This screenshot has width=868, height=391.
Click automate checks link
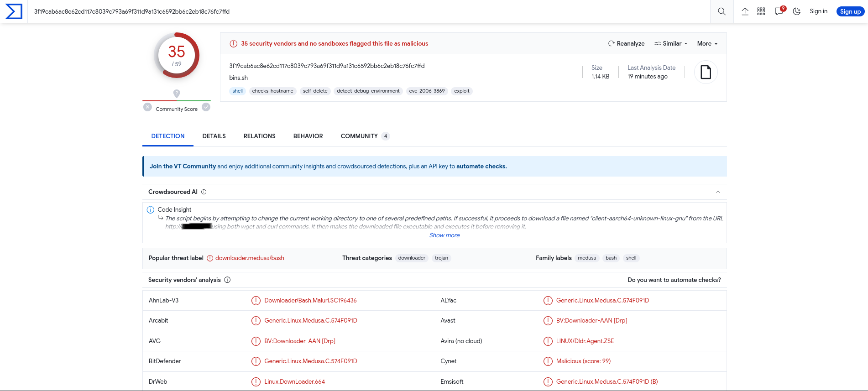[481, 166]
